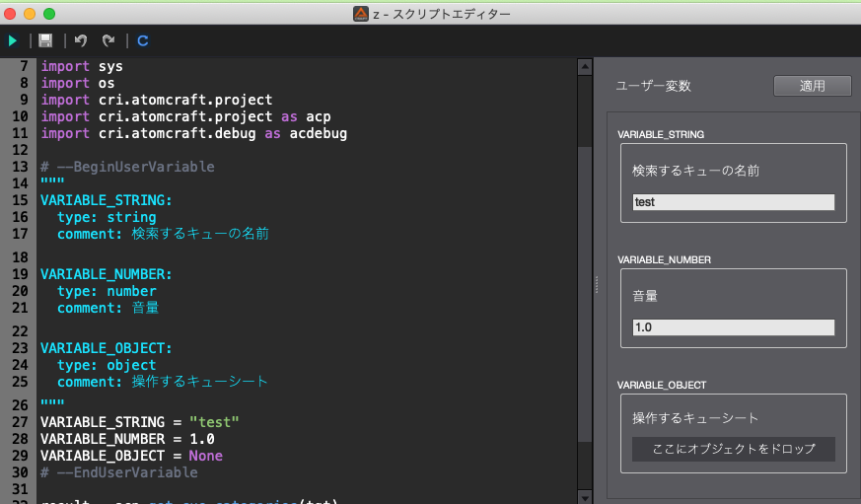The height and width of the screenshot is (504, 861).
Task: Click the splitter handle between editor and panel
Action: [x=597, y=284]
